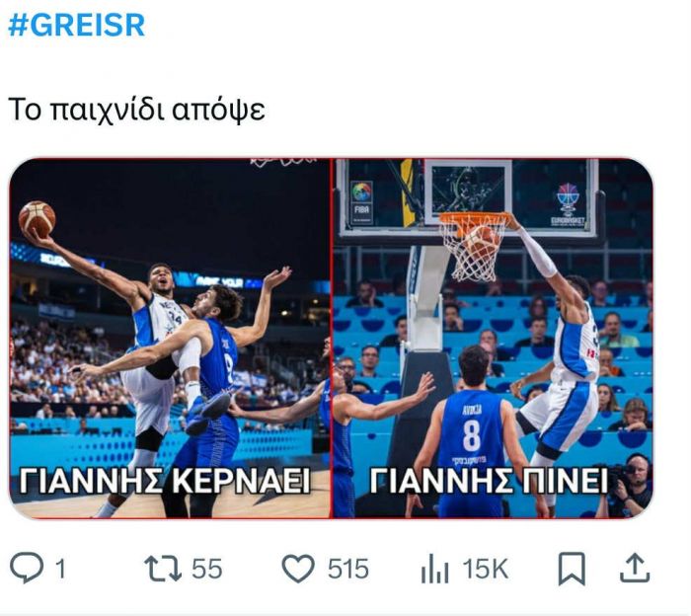Bookmark this tweet

coord(572,569)
